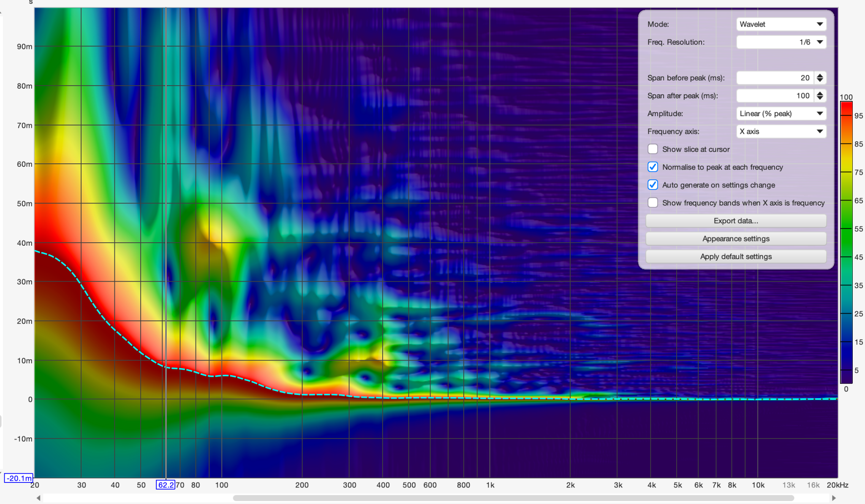Screen dimensions: 865x504
Task: Click the -10m time axis label
Action: (x=23, y=439)
